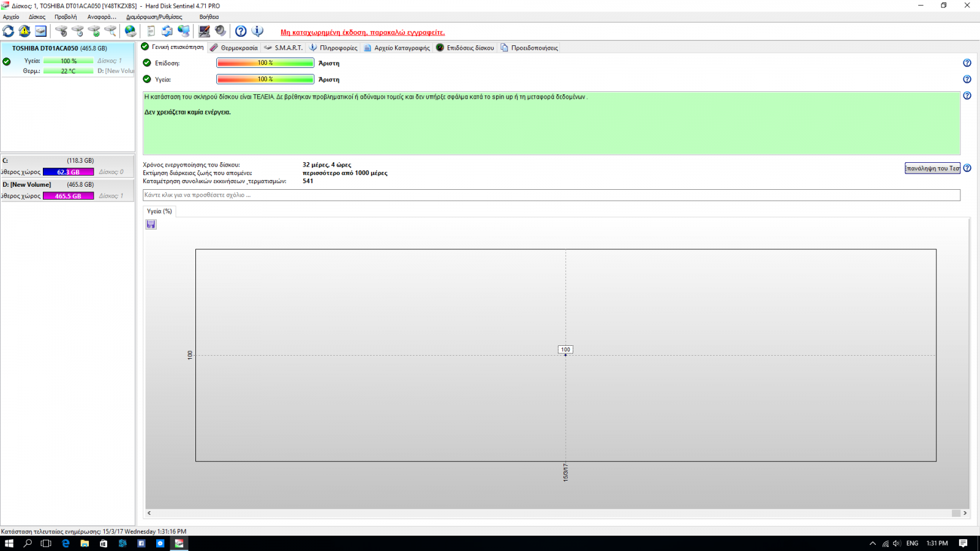
Task: Click the volume speaker icon in system tray
Action: (897, 543)
